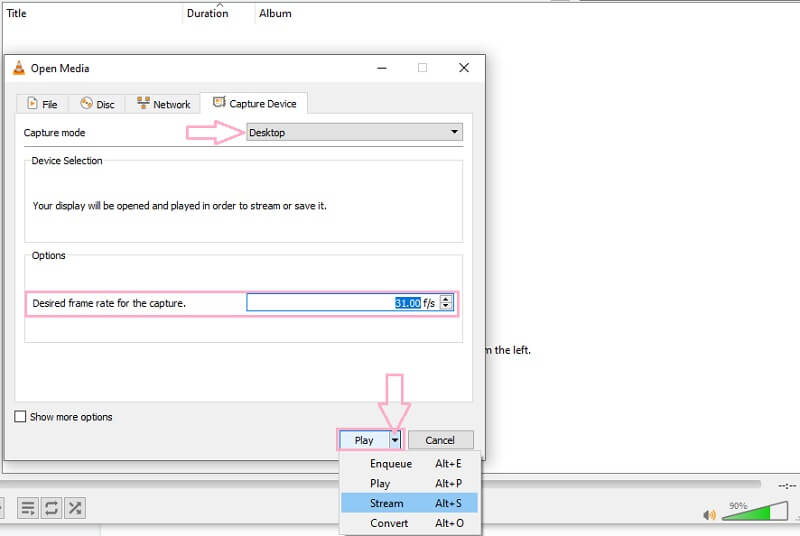The image size is (800, 536).
Task: Minimize the Open Media dialog
Action: tap(381, 68)
